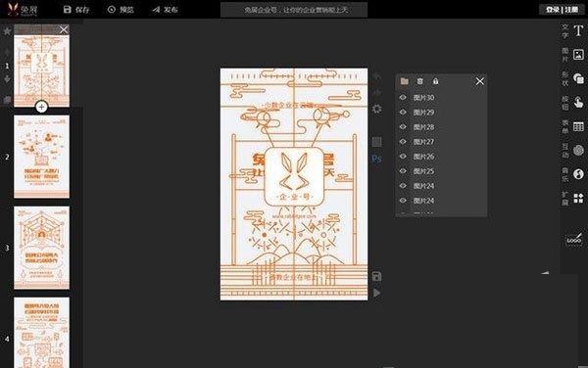
Task: Select page 2 thumbnail
Action: click(x=41, y=157)
